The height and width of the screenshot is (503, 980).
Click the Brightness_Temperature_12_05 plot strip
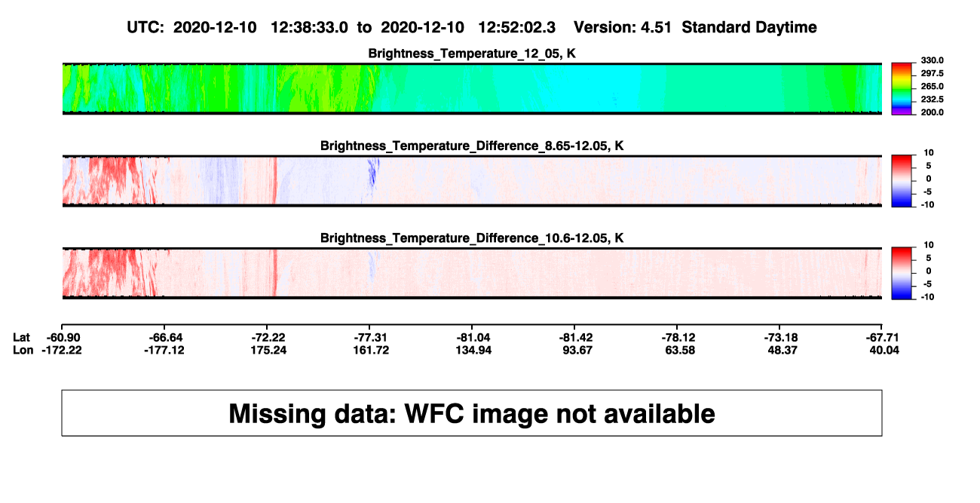472,88
